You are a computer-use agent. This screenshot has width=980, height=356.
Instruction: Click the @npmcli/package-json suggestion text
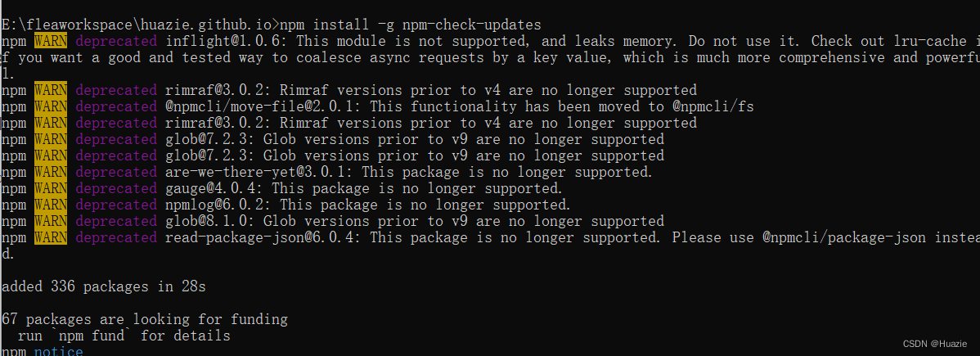click(843, 237)
